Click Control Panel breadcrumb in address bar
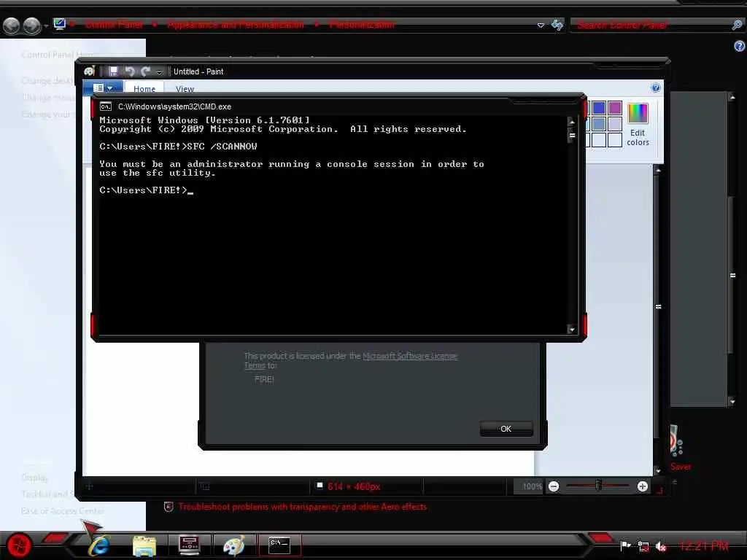The image size is (747, 560). [x=114, y=25]
